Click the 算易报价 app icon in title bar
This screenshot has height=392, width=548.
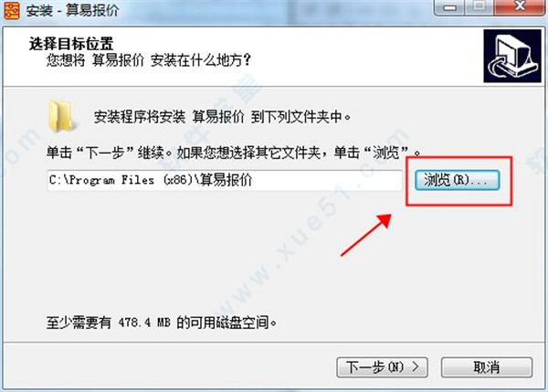coord(12,10)
